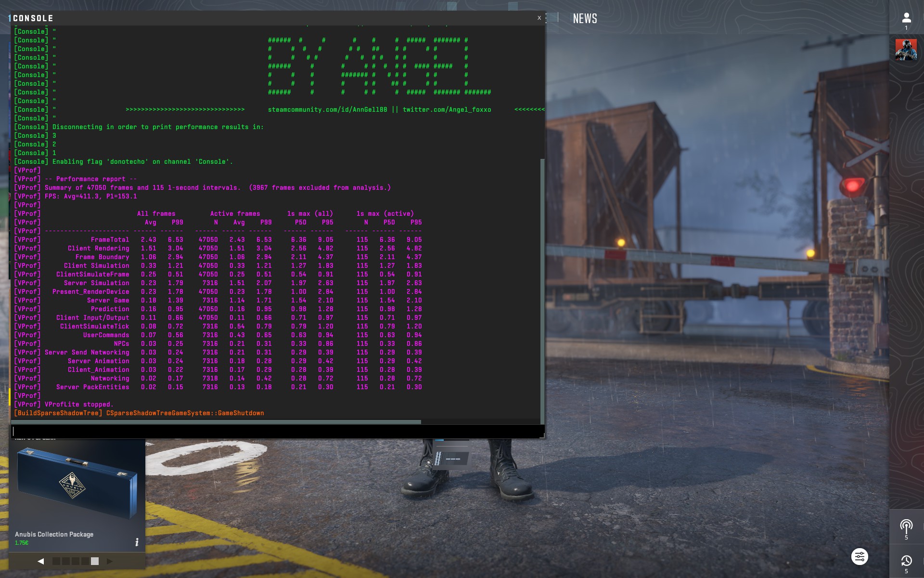Viewport: 924px width, 578px height.
Task: Click the CONSOLE window title
Action: point(33,18)
